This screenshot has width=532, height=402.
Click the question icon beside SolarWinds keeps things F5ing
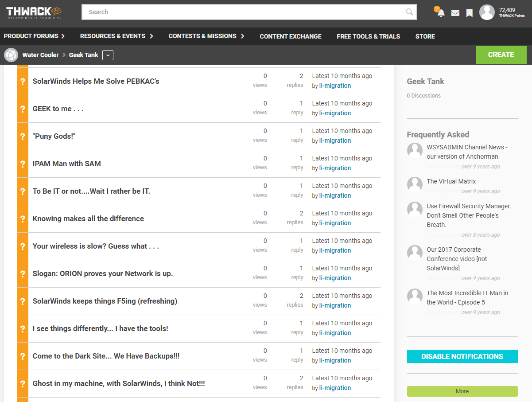pos(23,301)
